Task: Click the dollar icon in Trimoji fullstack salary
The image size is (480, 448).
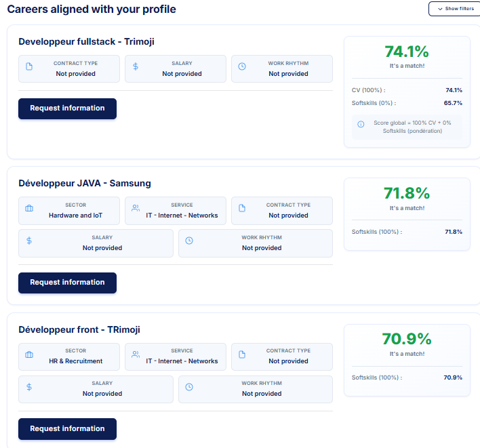Action: [136, 66]
